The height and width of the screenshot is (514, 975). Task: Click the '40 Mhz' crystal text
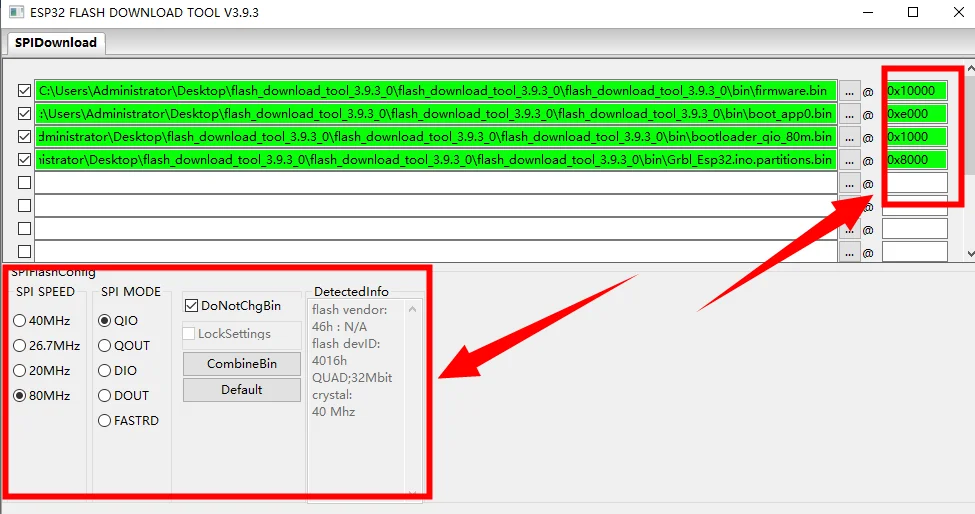coord(333,411)
